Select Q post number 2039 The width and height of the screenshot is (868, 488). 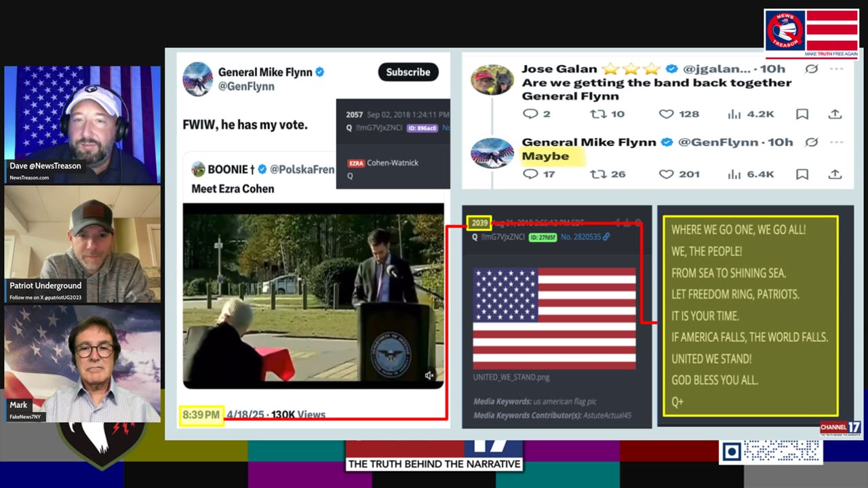point(479,223)
